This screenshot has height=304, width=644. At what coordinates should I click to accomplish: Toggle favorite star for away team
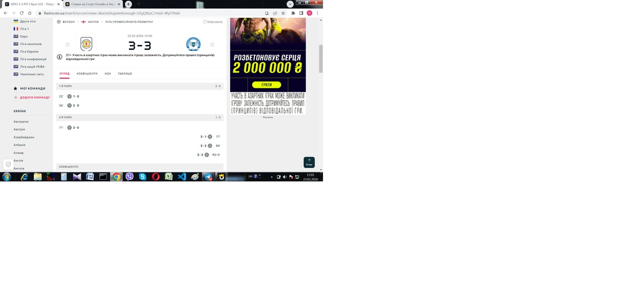point(212,45)
